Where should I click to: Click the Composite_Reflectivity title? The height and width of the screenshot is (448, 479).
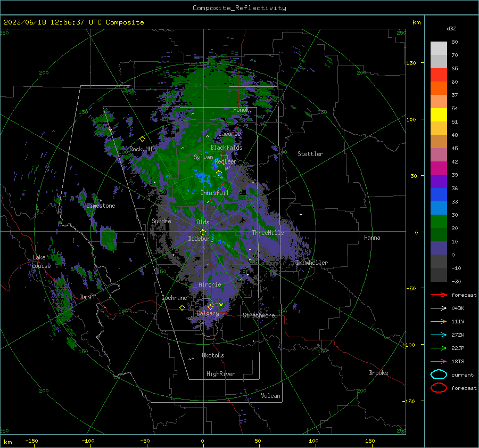239,8
